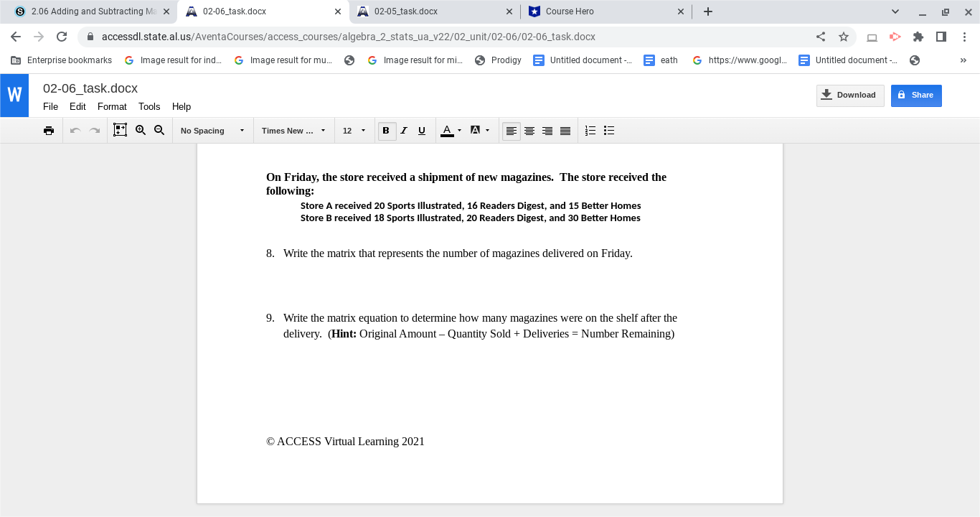Open the Edit menu
Image resolution: width=980 pixels, height=517 pixels.
pyautogui.click(x=77, y=106)
